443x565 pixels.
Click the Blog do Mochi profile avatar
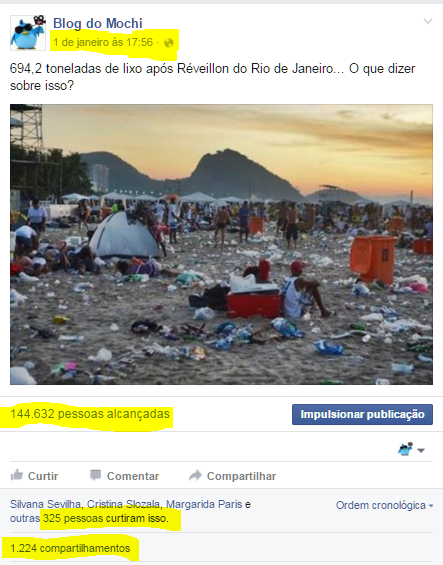coord(28,33)
